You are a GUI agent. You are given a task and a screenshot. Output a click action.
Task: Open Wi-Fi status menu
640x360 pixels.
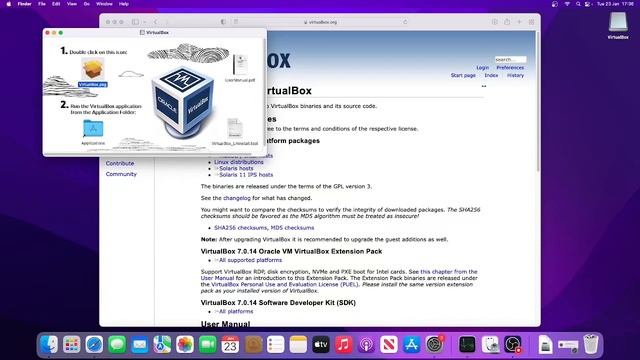tap(567, 4)
